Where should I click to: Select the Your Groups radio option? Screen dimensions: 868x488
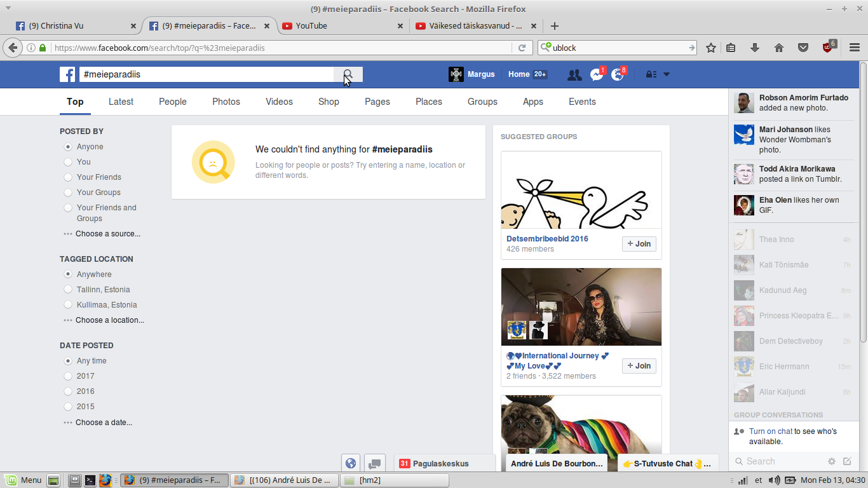point(68,193)
